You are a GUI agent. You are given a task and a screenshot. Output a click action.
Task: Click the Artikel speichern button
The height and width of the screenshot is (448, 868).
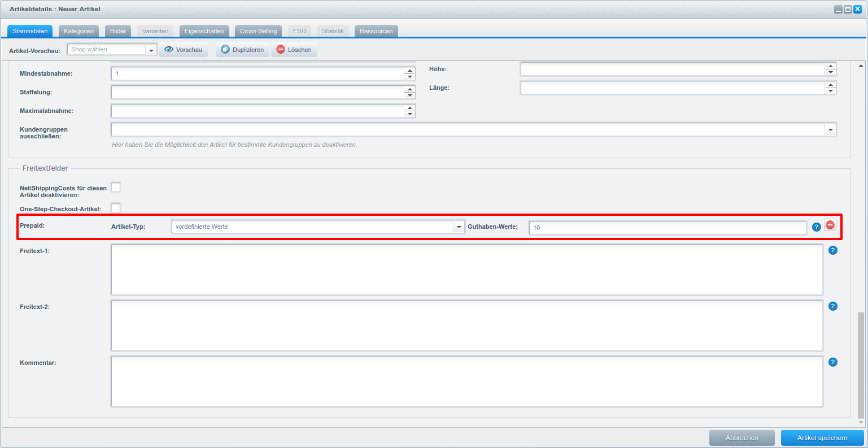(x=822, y=438)
